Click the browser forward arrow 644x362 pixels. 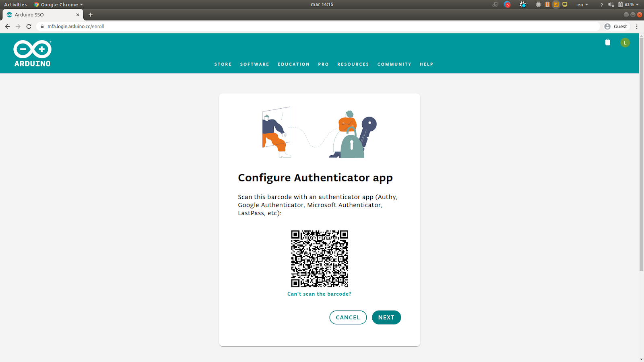coord(18,27)
